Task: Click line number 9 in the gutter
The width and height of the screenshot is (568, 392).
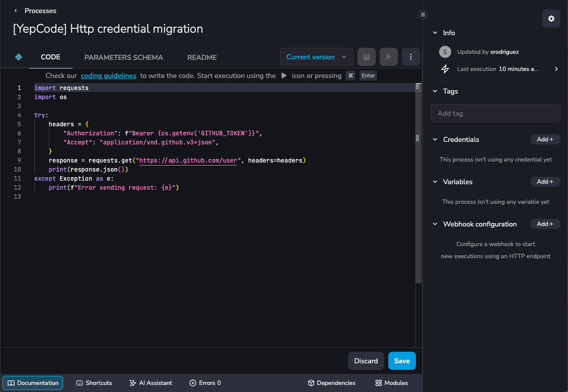Action: 19,161
